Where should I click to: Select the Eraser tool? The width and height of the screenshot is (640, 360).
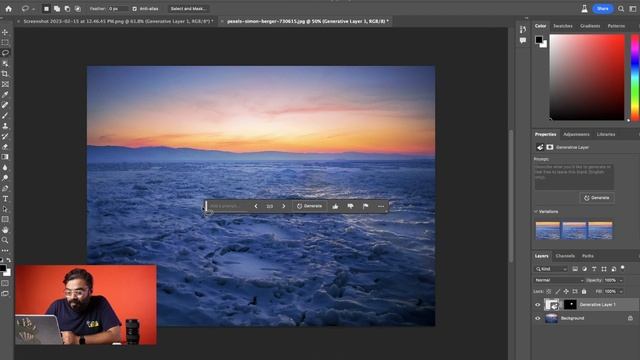(5, 147)
